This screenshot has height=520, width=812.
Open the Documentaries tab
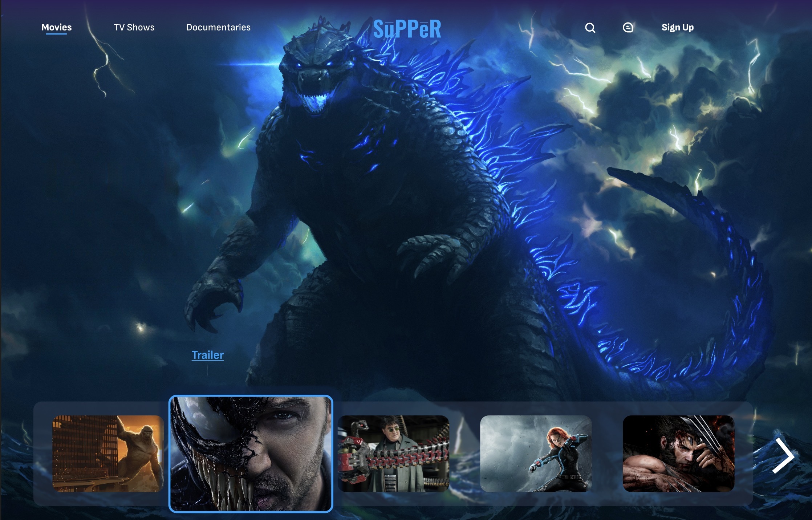click(218, 27)
